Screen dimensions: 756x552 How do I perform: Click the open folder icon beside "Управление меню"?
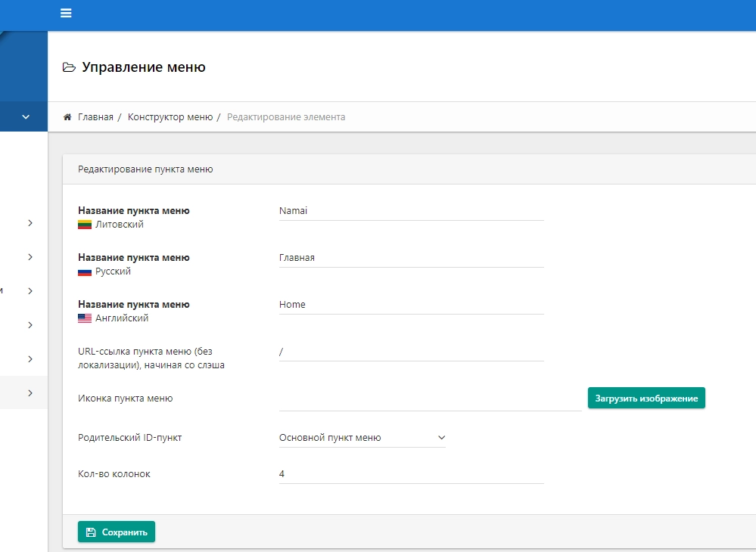pyautogui.click(x=69, y=67)
